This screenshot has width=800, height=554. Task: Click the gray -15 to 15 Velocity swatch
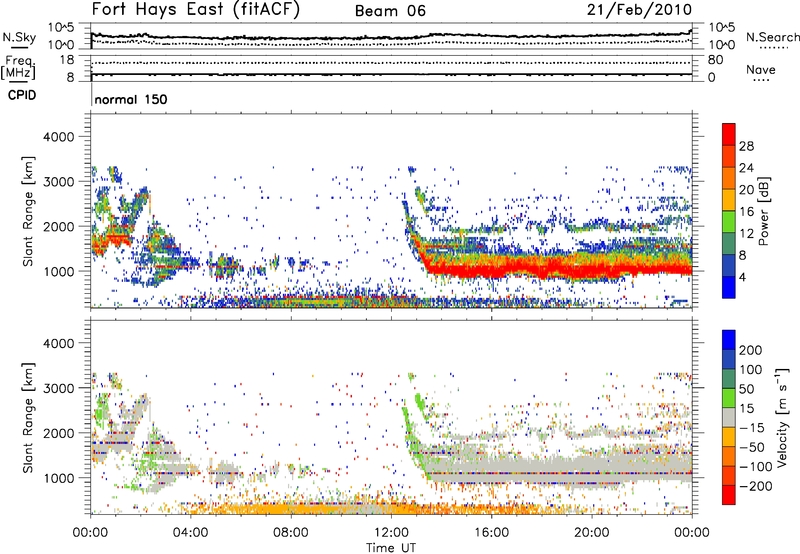[x=729, y=418]
